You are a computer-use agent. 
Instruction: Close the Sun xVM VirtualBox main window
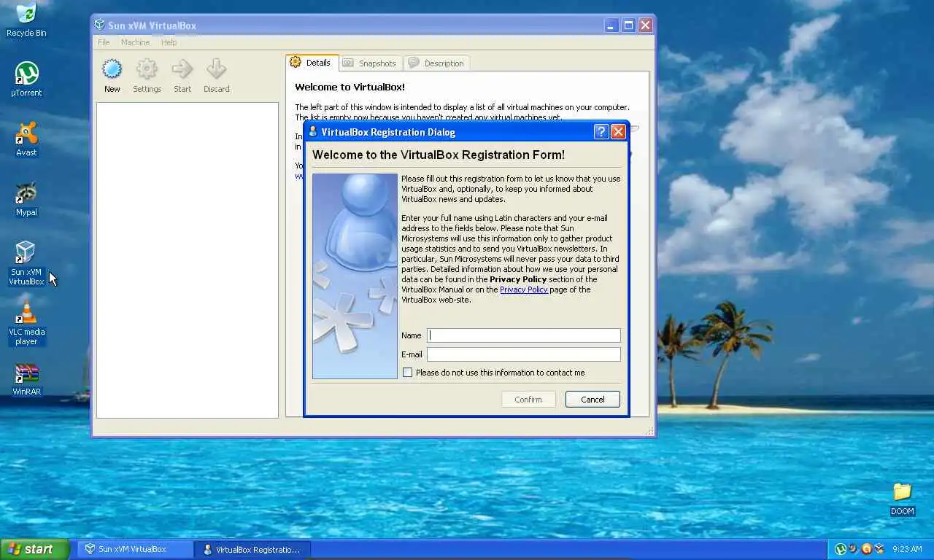pyautogui.click(x=645, y=25)
